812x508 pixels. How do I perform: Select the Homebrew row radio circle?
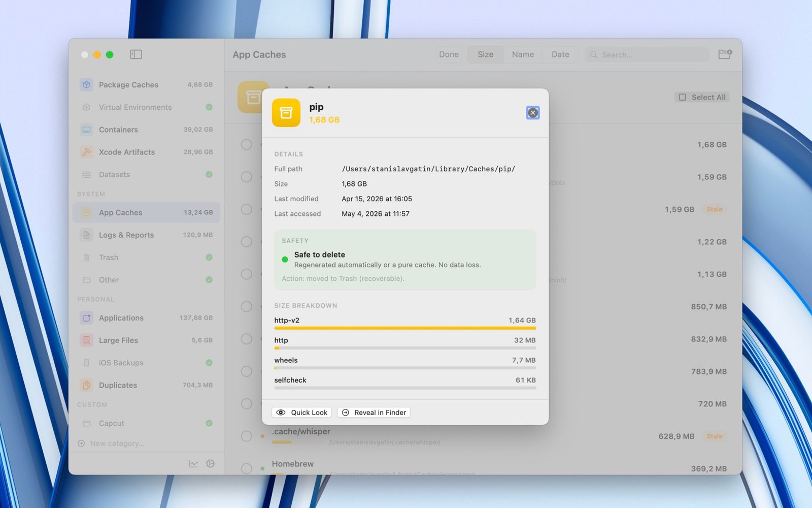[x=247, y=468]
